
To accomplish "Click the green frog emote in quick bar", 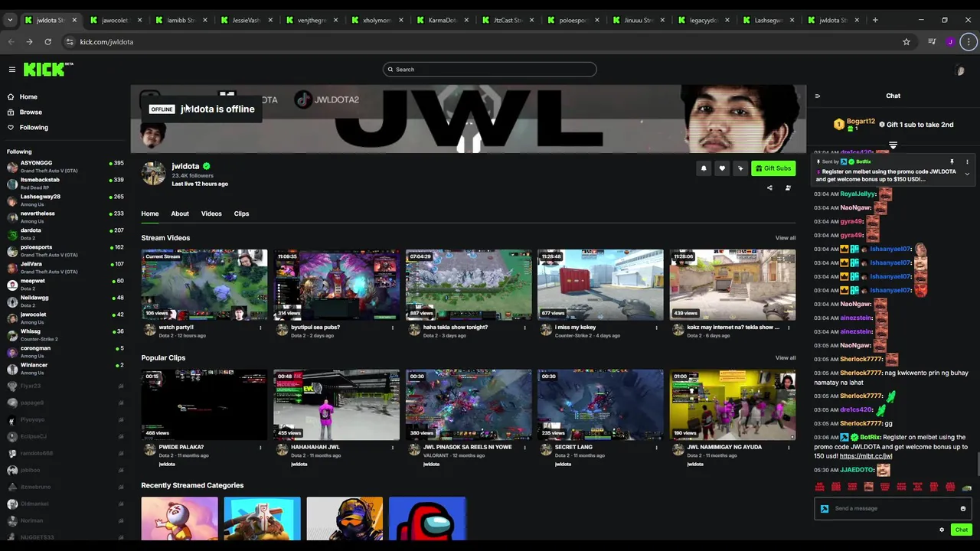I will (x=966, y=487).
